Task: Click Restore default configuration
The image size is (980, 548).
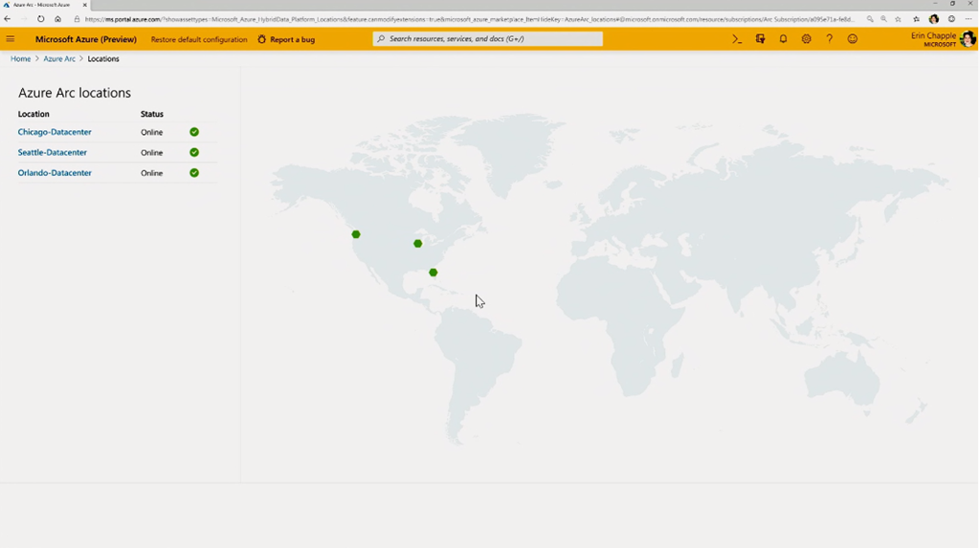Action: [x=199, y=39]
